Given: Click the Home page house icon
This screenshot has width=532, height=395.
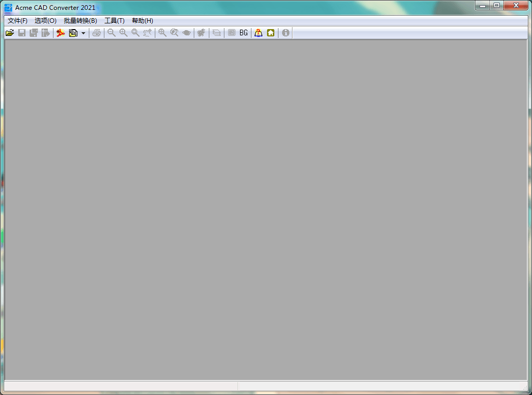Looking at the screenshot, I should coord(271,33).
